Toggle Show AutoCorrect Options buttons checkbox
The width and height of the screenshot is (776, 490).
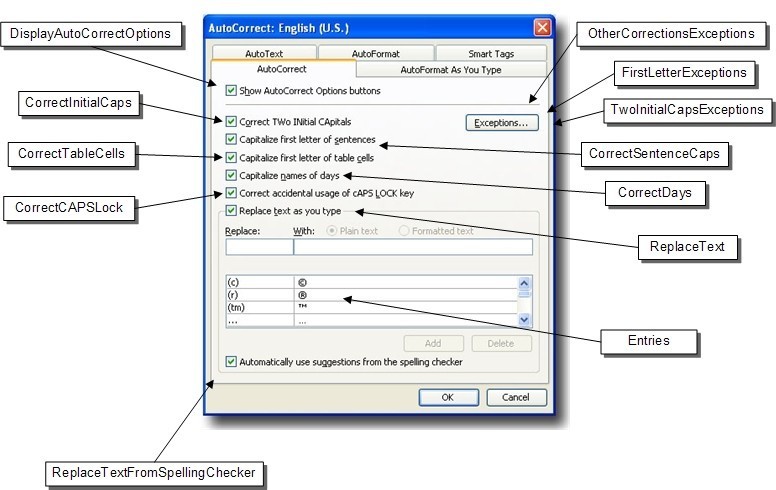pyautogui.click(x=231, y=90)
